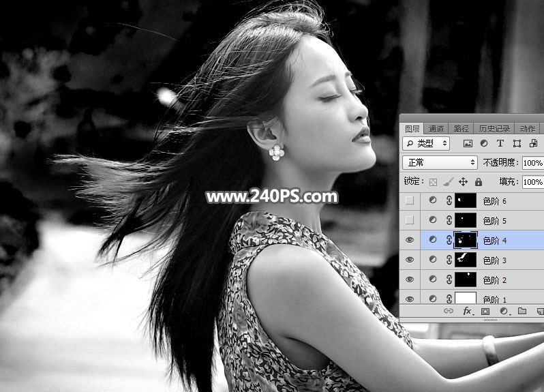The image size is (544, 392).
Task: Open the 路径 tab
Action: tap(461, 129)
